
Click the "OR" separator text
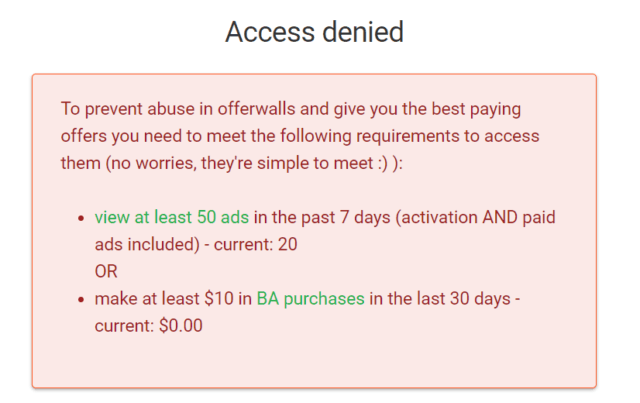click(106, 272)
